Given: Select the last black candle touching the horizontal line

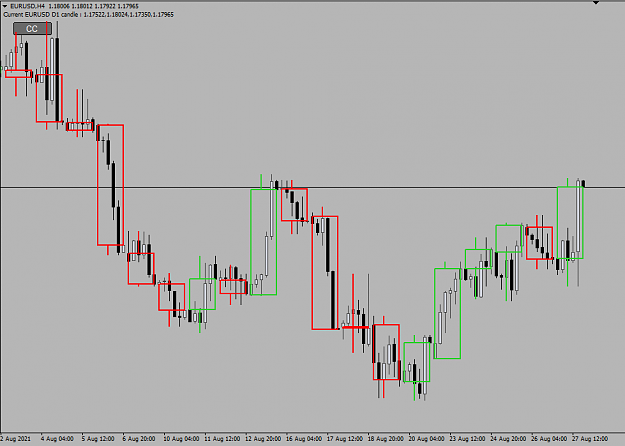Looking at the screenshot, I should click(x=584, y=184).
